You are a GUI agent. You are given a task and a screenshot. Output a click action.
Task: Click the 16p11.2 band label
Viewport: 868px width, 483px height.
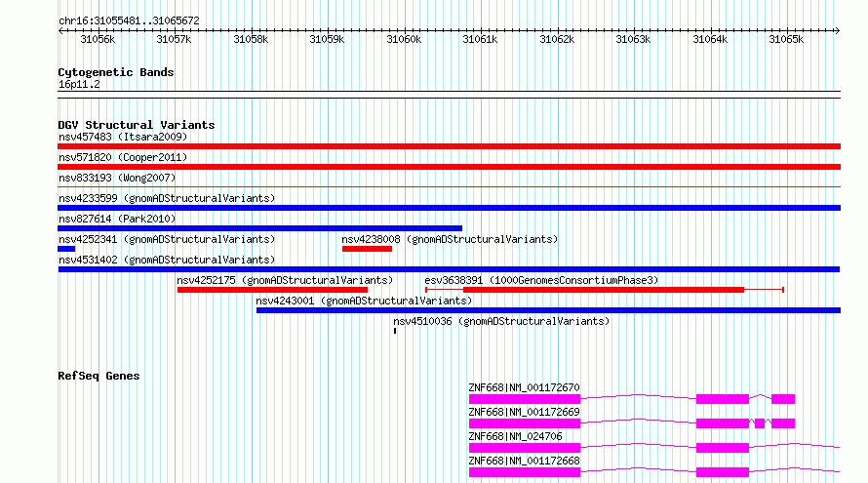(x=79, y=85)
